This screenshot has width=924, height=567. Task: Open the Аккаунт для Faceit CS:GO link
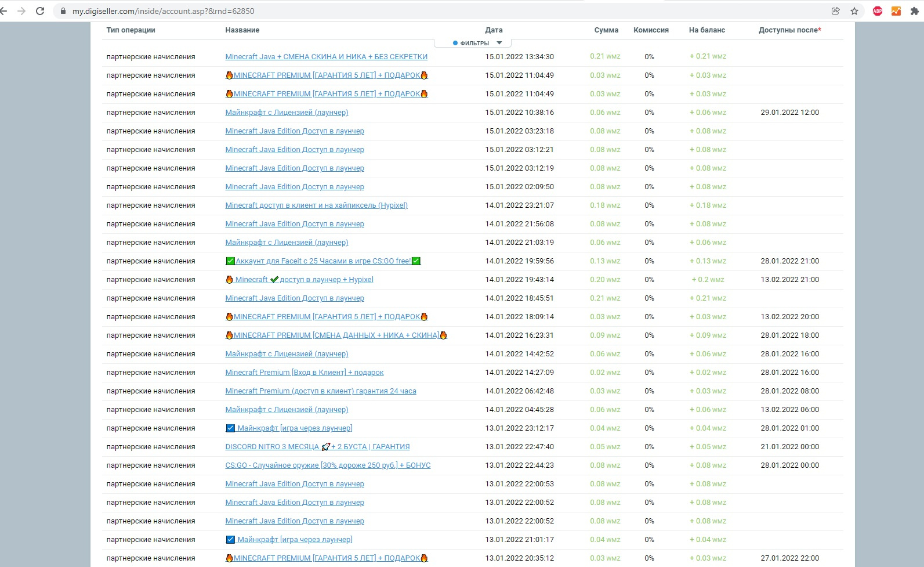point(323,261)
